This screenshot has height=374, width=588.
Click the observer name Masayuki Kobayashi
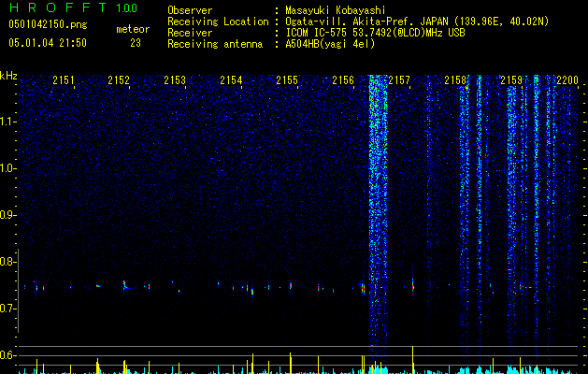tap(336, 10)
